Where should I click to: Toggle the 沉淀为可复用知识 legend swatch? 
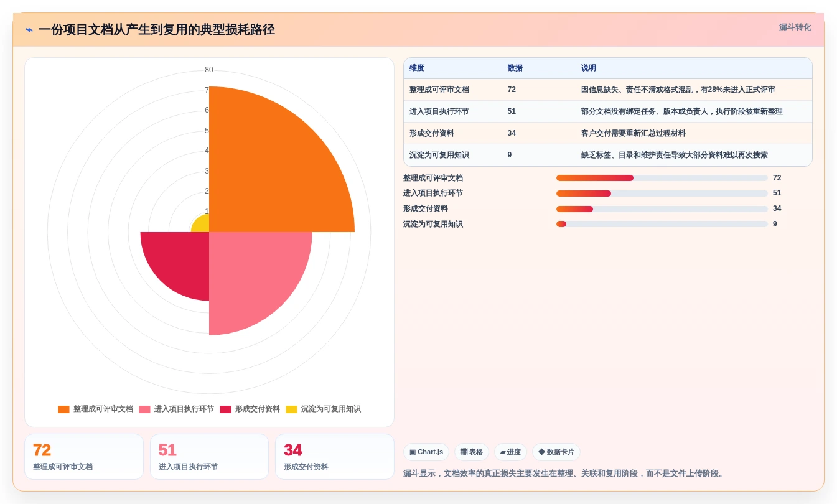(291, 409)
